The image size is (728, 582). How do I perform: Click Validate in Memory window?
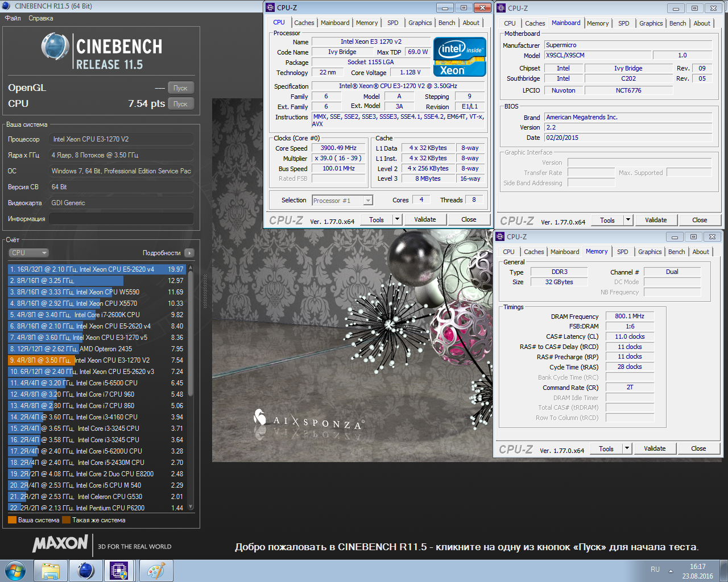[655, 448]
